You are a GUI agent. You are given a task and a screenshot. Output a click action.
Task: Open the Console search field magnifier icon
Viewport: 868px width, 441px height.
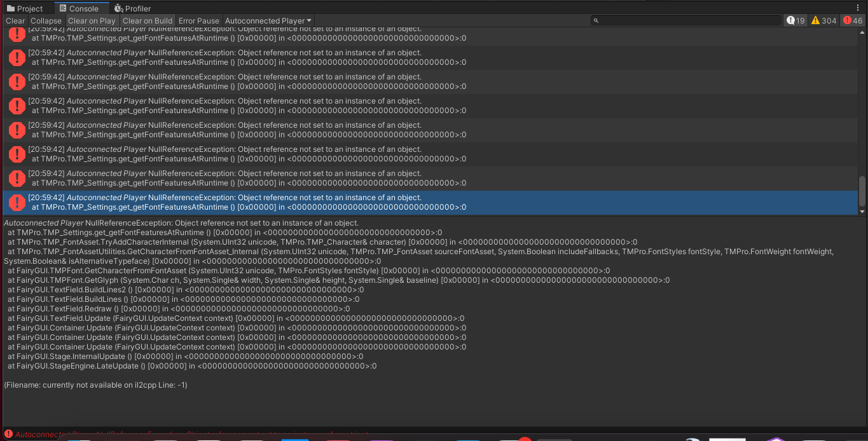pyautogui.click(x=595, y=20)
